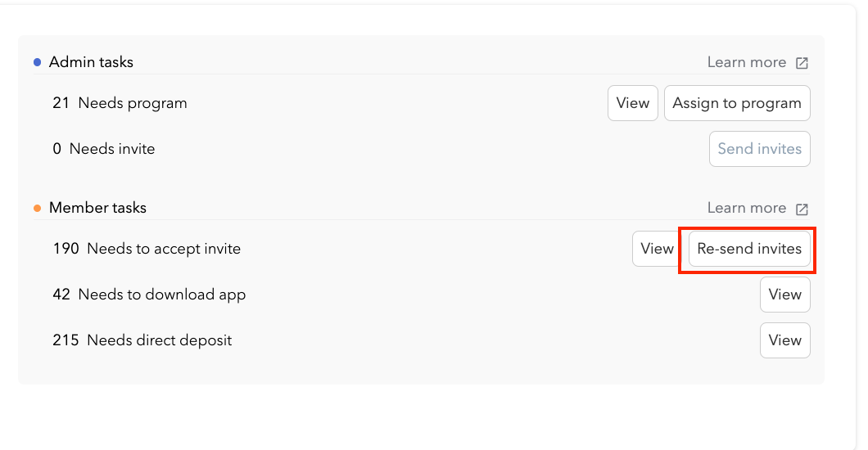Select the Admin tasks section heading
The height and width of the screenshot is (450, 868).
point(91,62)
